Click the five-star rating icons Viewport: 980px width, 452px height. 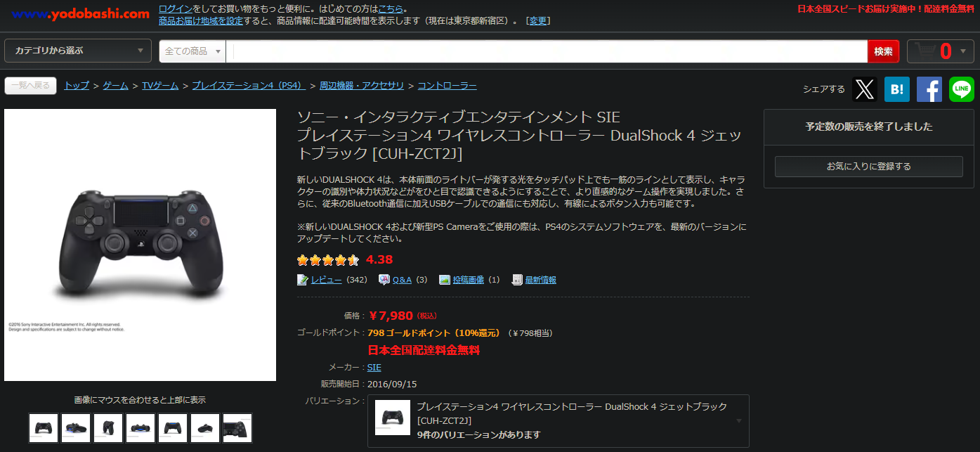pos(328,260)
